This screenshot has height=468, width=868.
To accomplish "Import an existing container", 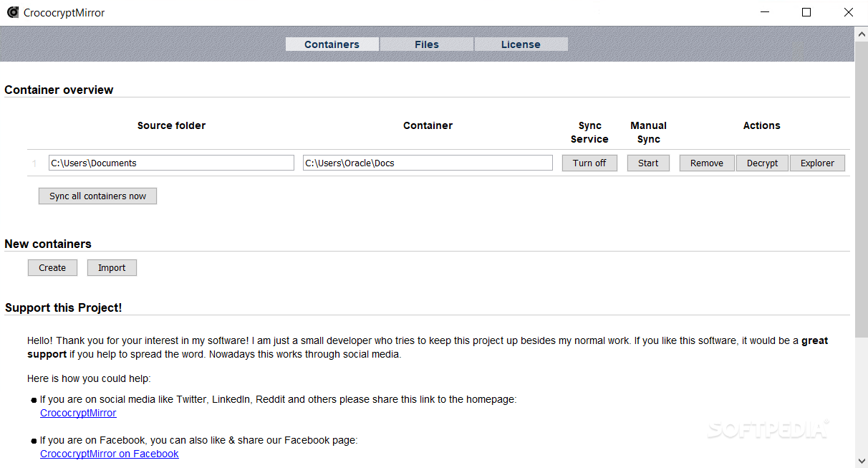I will pos(112,267).
